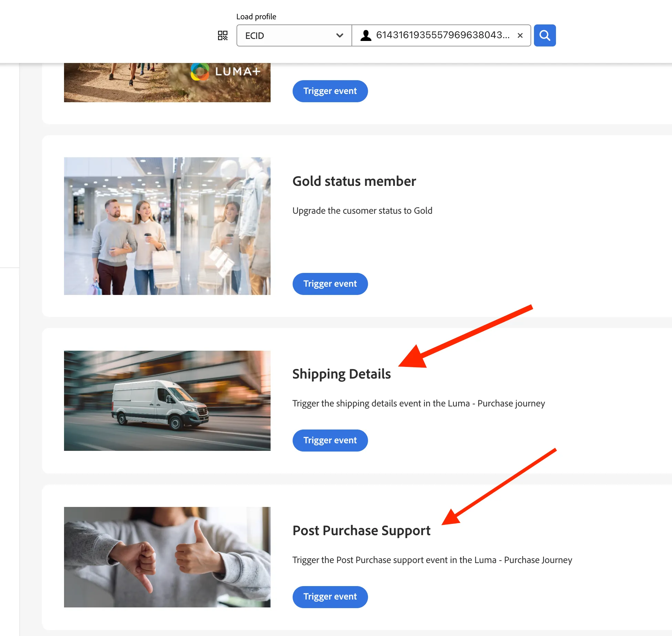This screenshot has height=636, width=672.
Task: Trigger event for Shipping Details
Action: 330,441
